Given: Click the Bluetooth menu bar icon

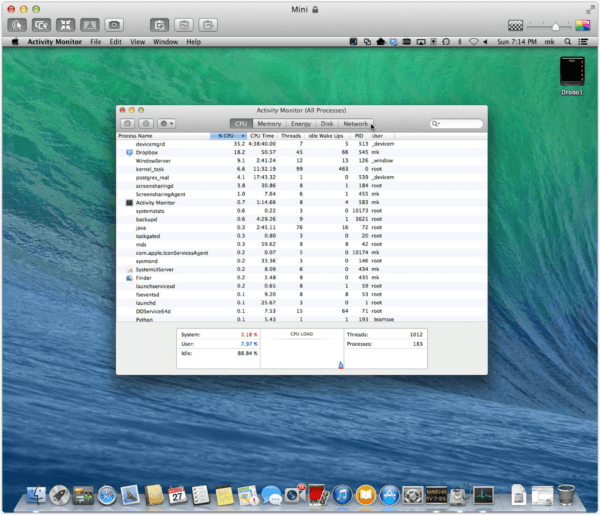Looking at the screenshot, I should [460, 42].
